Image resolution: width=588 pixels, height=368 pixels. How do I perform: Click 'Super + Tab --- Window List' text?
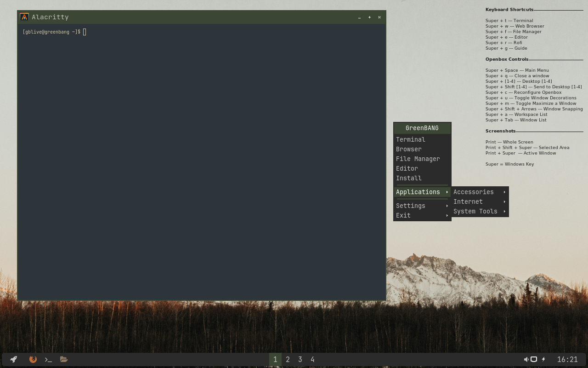click(x=516, y=120)
